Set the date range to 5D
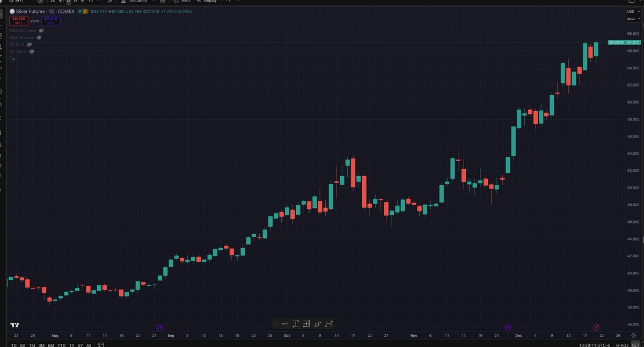644x347 pixels. pos(23,345)
